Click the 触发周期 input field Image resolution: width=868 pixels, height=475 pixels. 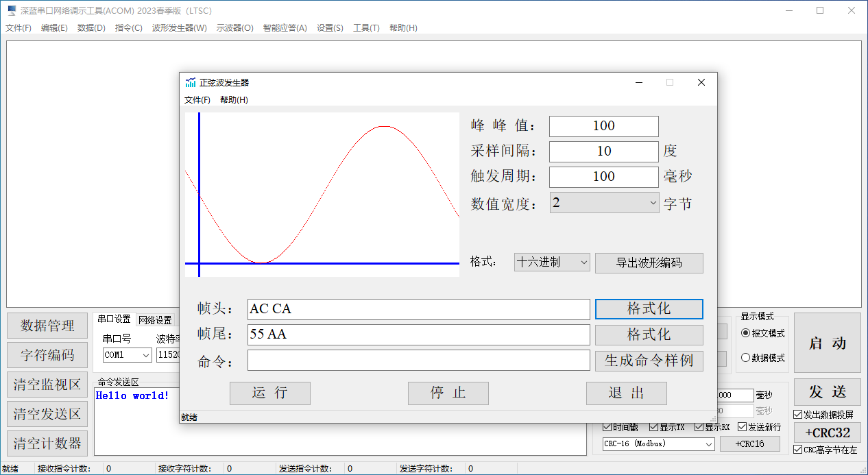(604, 177)
